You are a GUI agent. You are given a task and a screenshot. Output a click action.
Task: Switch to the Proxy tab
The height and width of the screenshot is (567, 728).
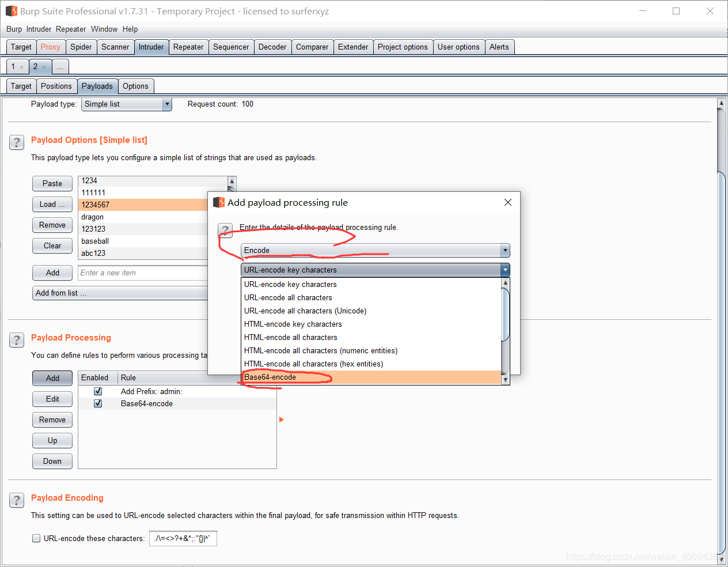(x=50, y=47)
